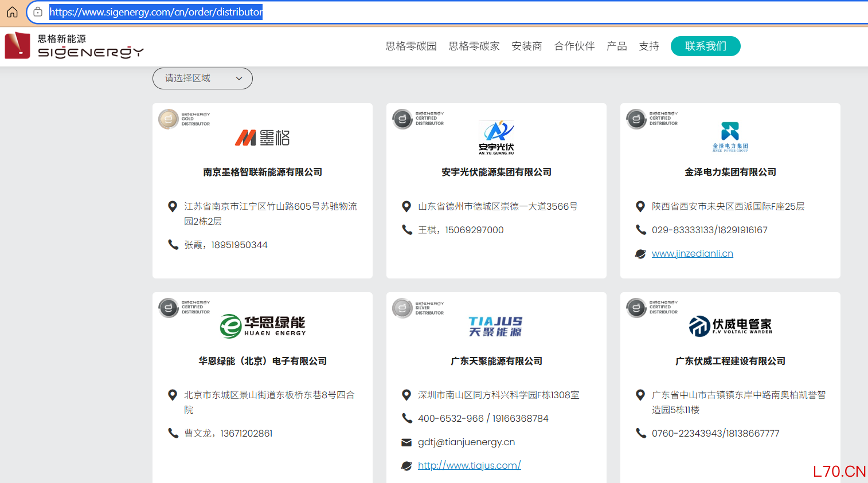Open the http://www.tiajus.com/ link
This screenshot has height=483, width=868.
coord(469,465)
